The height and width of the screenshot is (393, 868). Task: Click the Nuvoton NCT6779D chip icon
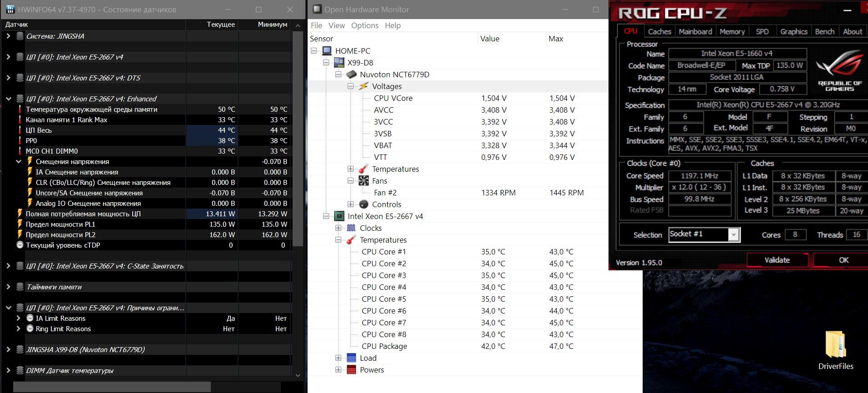pyautogui.click(x=351, y=75)
